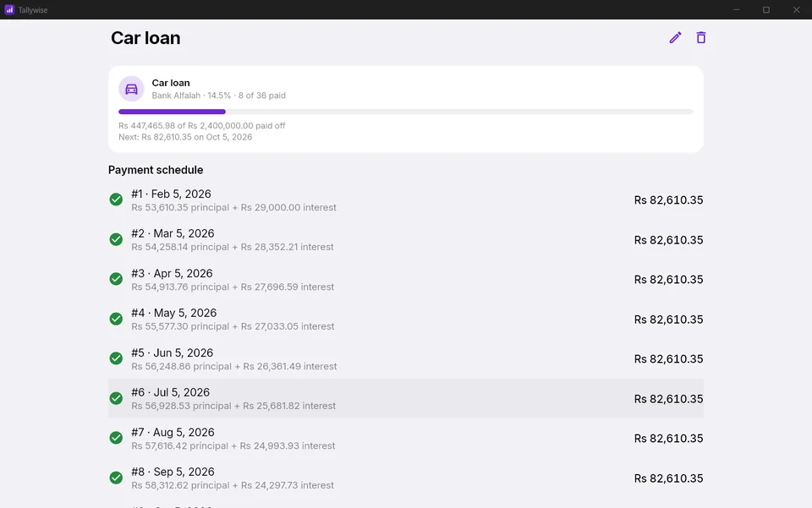812x508 pixels.
Task: Toggle the paid checkmark for payment #1 Feb 5
Action: click(x=116, y=199)
